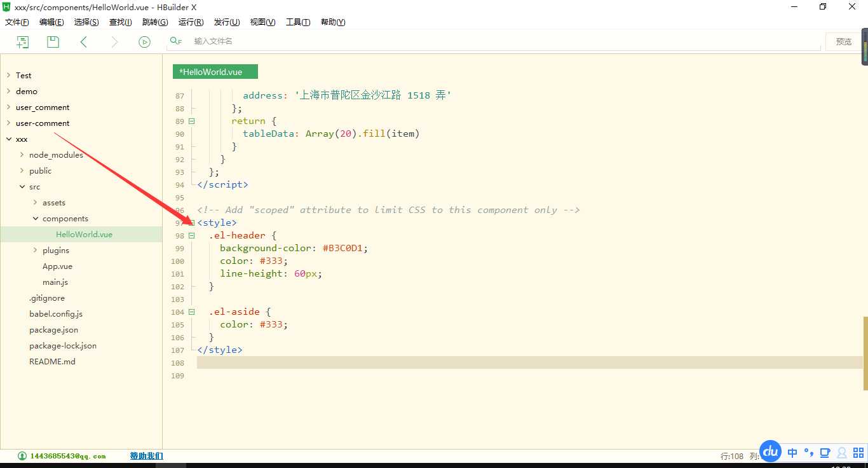Open the 编辑(E) menu

[x=51, y=22]
